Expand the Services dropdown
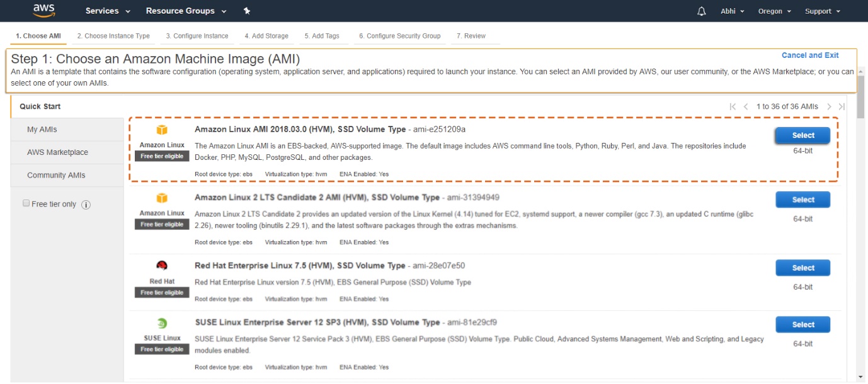Viewport: 868px width, 384px height. [108, 11]
